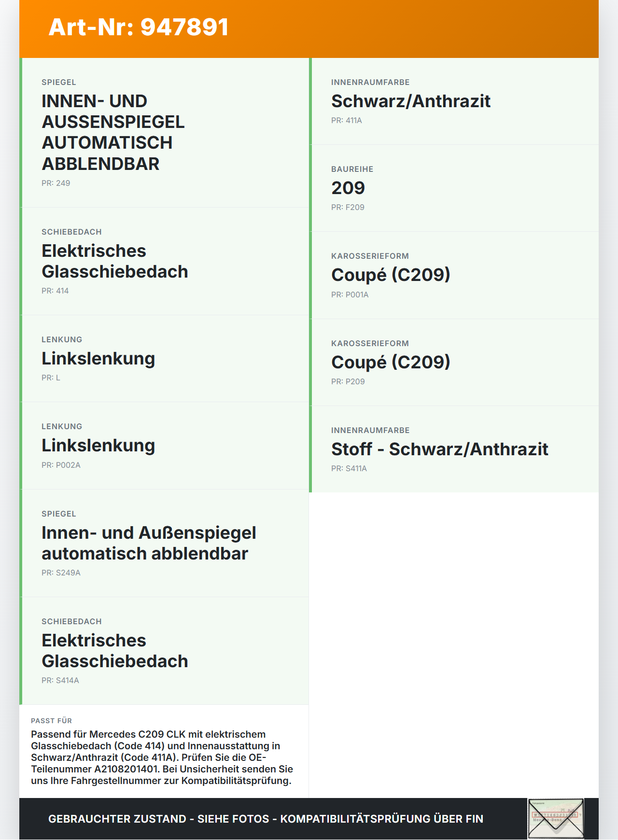Click the PR: F209 code label
618x840 pixels.
(x=348, y=207)
